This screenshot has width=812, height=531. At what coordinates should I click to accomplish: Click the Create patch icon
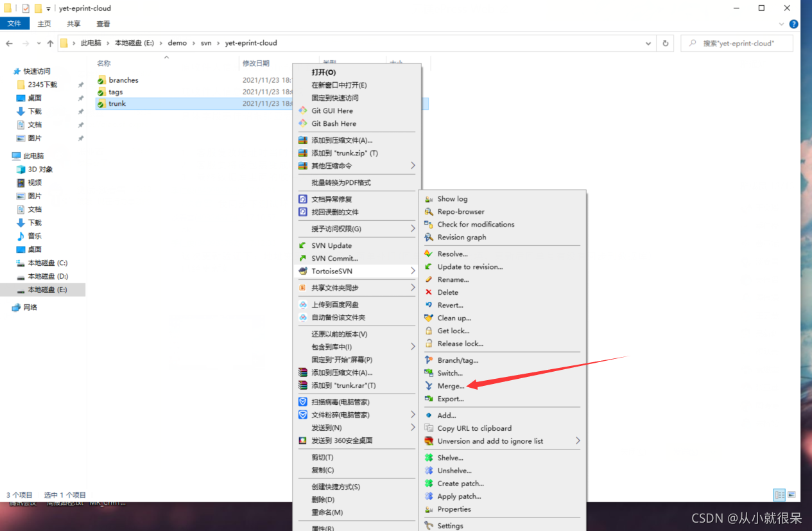click(x=429, y=483)
